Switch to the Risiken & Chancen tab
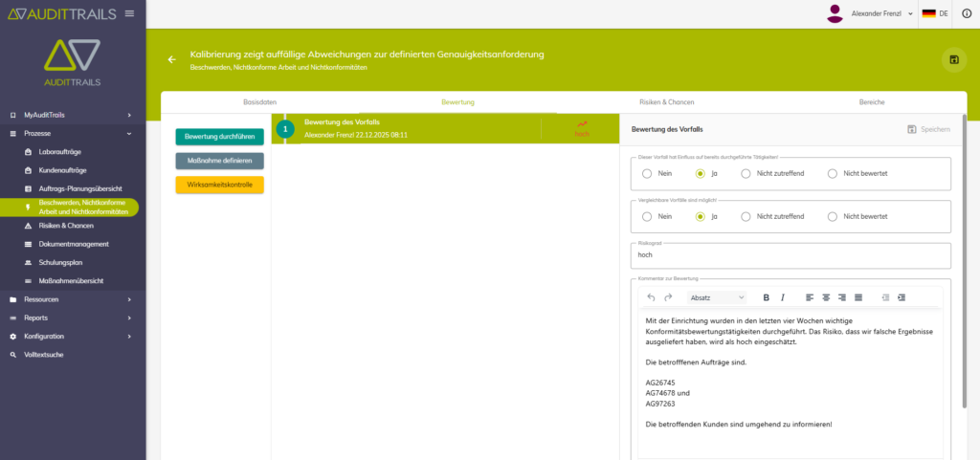 [666, 101]
